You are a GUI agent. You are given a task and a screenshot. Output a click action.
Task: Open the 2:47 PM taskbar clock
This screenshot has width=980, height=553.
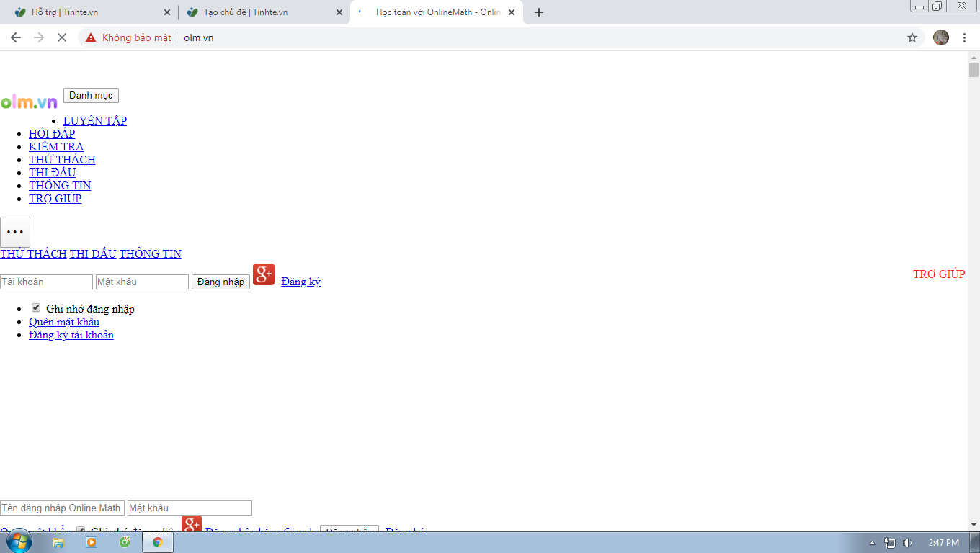[943, 543]
